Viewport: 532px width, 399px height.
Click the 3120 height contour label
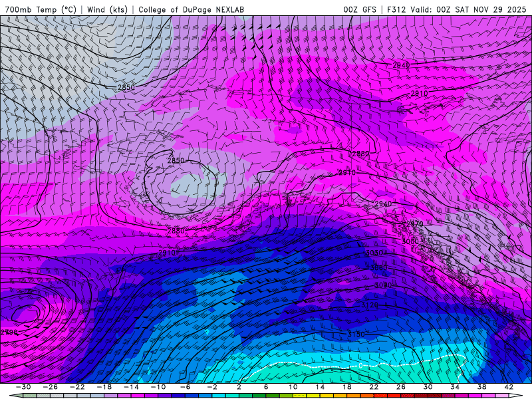(x=370, y=305)
